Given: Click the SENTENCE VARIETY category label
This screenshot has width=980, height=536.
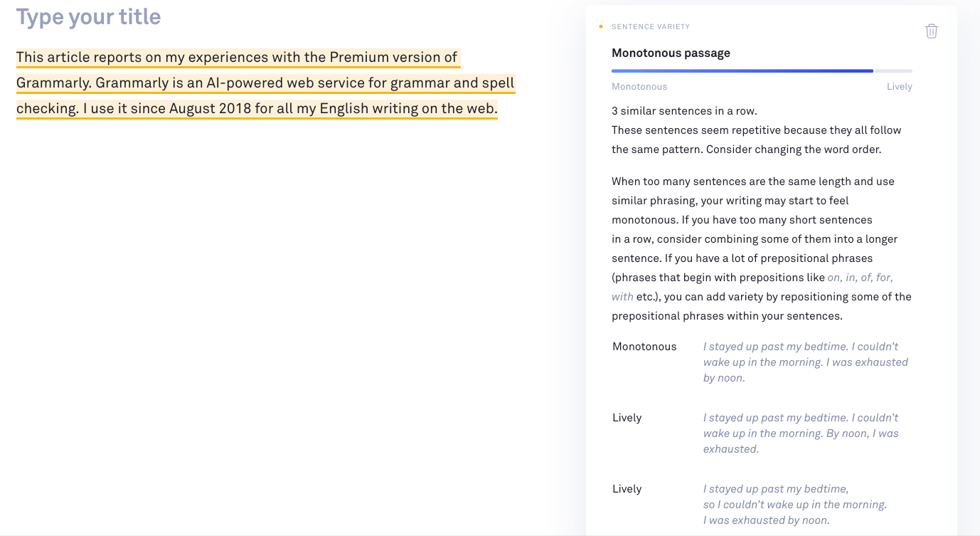Looking at the screenshot, I should [x=651, y=26].
